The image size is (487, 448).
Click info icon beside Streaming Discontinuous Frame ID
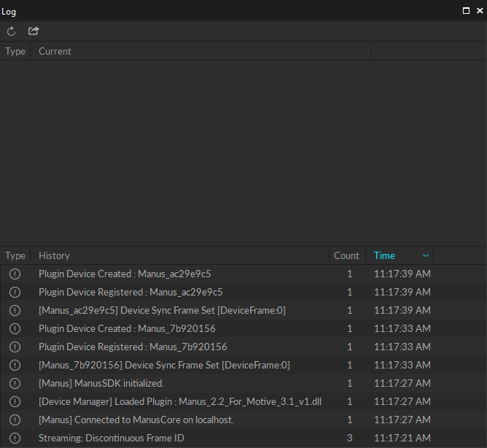pos(15,439)
